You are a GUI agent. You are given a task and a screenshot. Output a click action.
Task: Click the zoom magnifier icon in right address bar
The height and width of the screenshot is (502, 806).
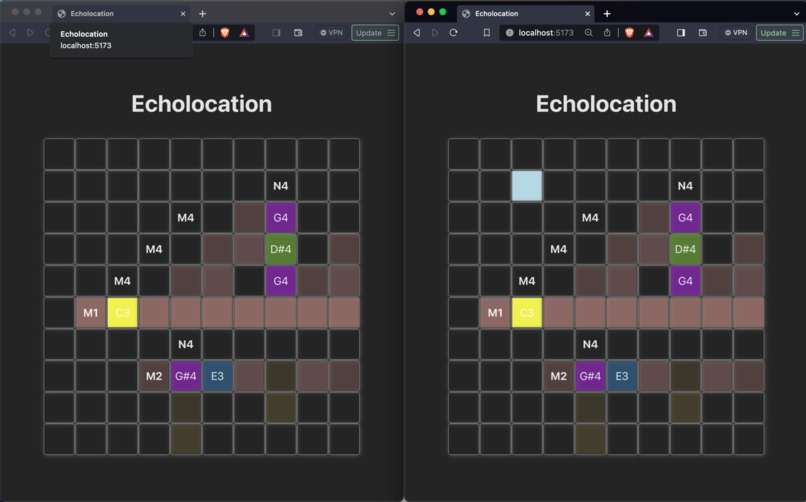click(589, 33)
